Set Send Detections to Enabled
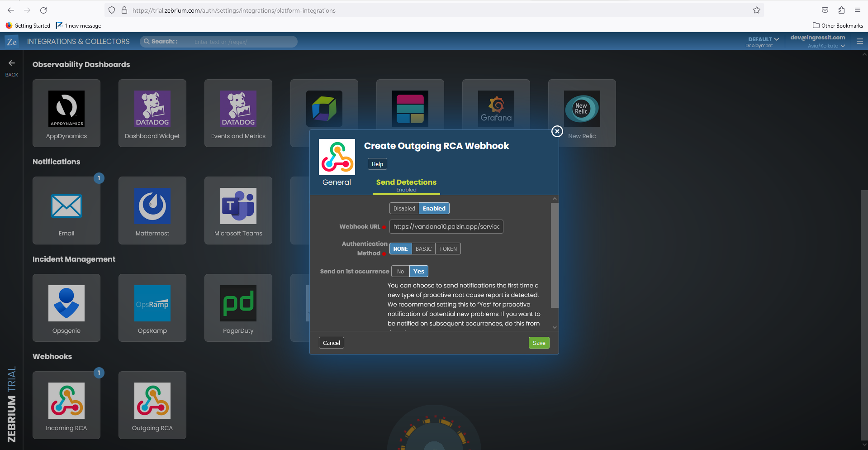 pos(434,208)
